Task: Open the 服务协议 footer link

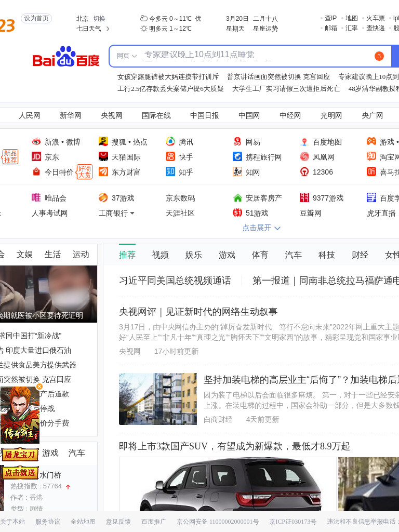Action: point(47,522)
